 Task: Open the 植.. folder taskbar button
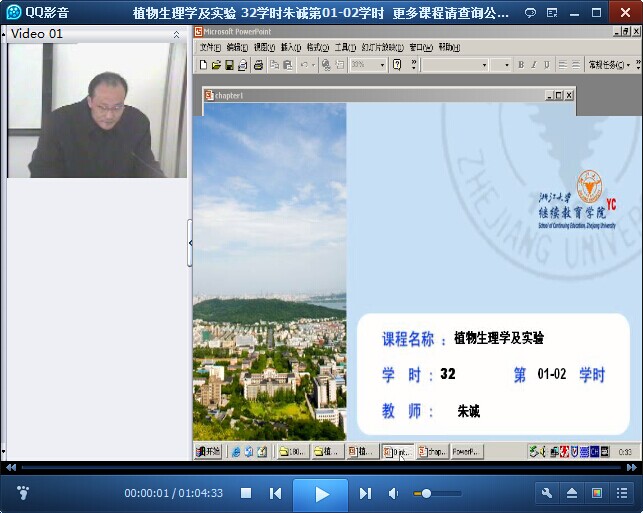(x=327, y=451)
